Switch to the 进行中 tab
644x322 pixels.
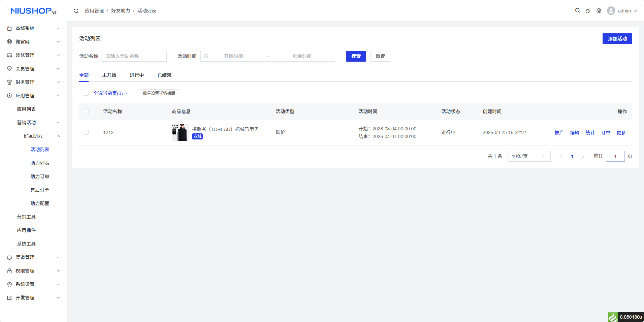[136, 75]
